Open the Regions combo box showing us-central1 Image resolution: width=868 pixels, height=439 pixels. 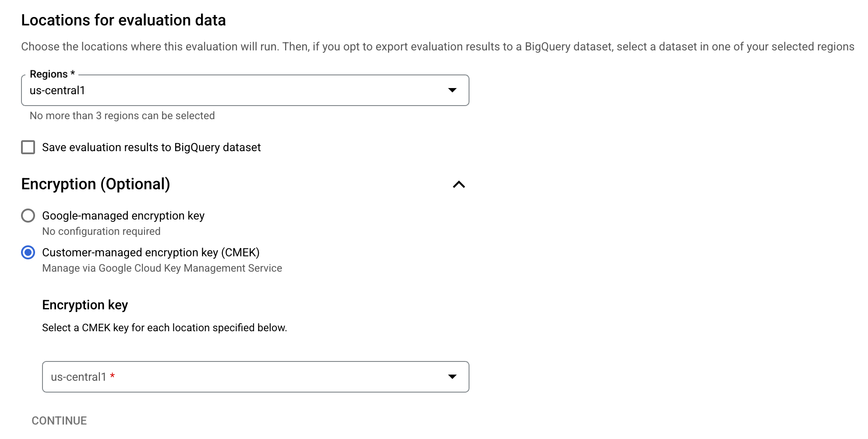coord(236,90)
